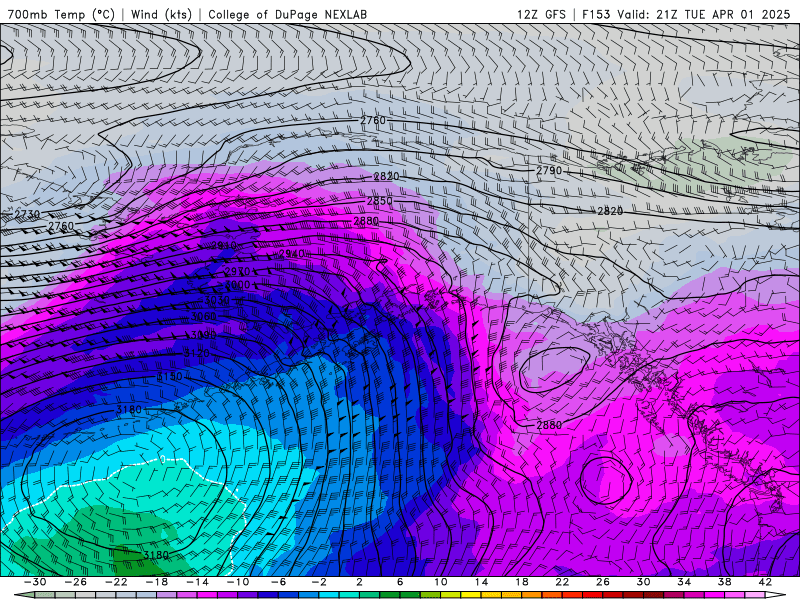This screenshot has height=600, width=800.
Task: Select the "College of DuPage NEXLAB" header text
Action: pyautogui.click(x=287, y=14)
